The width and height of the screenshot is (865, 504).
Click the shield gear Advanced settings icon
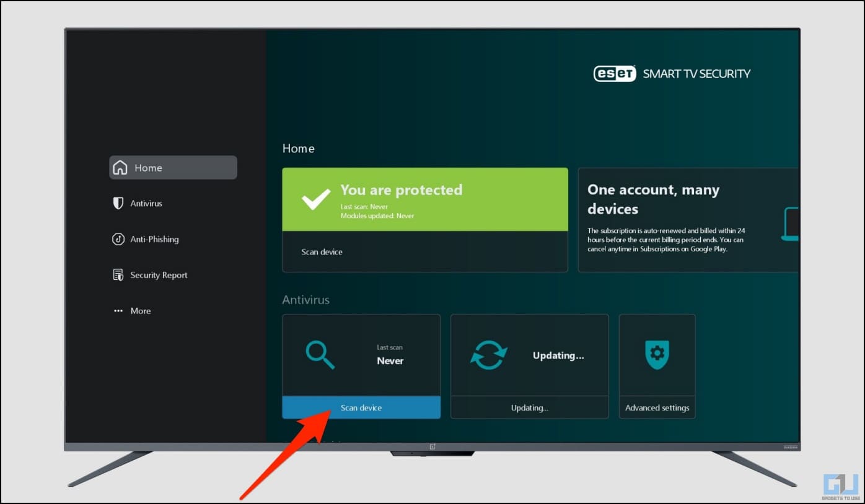point(657,355)
